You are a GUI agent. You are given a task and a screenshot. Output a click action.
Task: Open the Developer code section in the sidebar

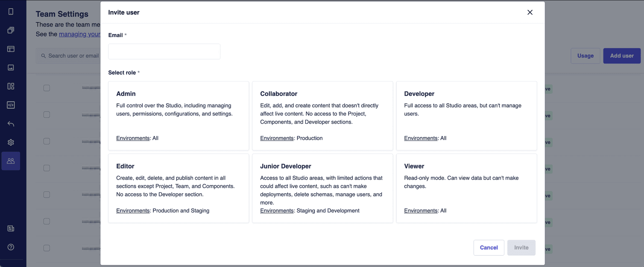11,105
